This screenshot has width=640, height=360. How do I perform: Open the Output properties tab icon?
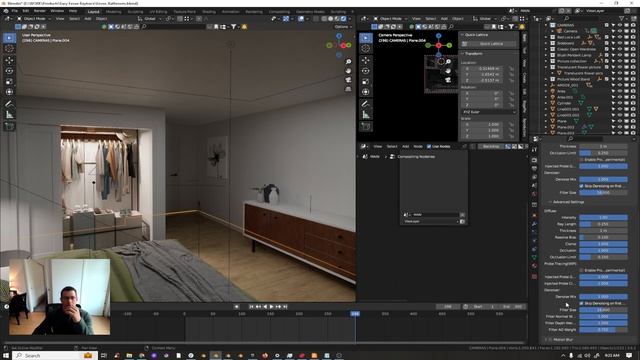534,169
